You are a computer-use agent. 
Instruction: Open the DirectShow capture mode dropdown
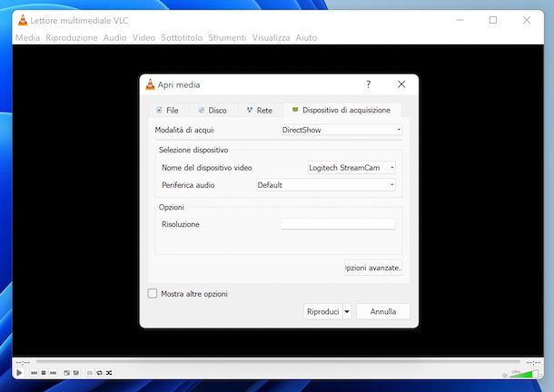click(x=341, y=130)
